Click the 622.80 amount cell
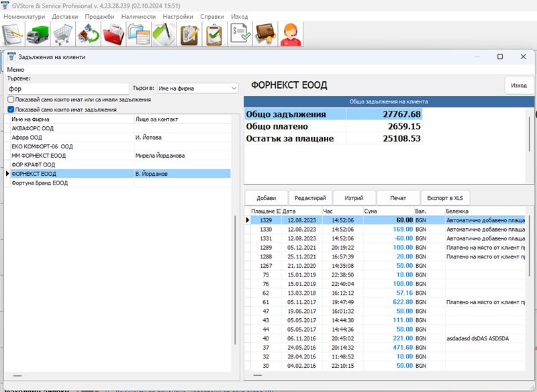The height and width of the screenshot is (392, 537). (389, 302)
